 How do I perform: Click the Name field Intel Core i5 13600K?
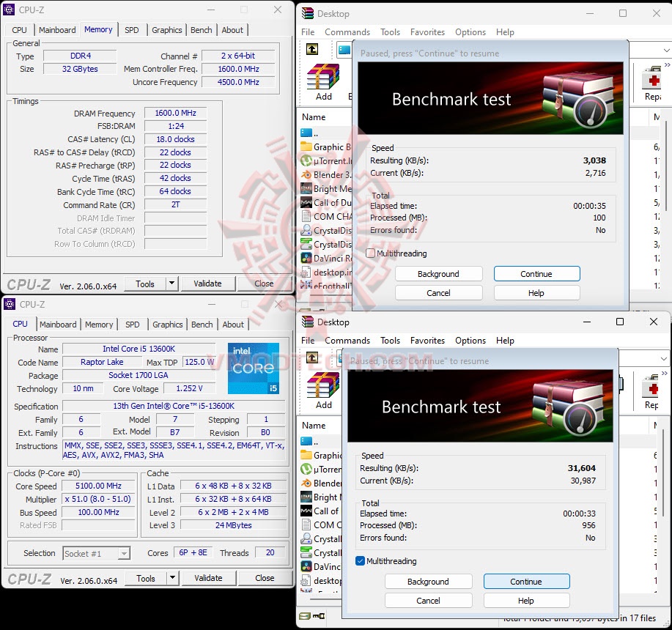point(139,349)
